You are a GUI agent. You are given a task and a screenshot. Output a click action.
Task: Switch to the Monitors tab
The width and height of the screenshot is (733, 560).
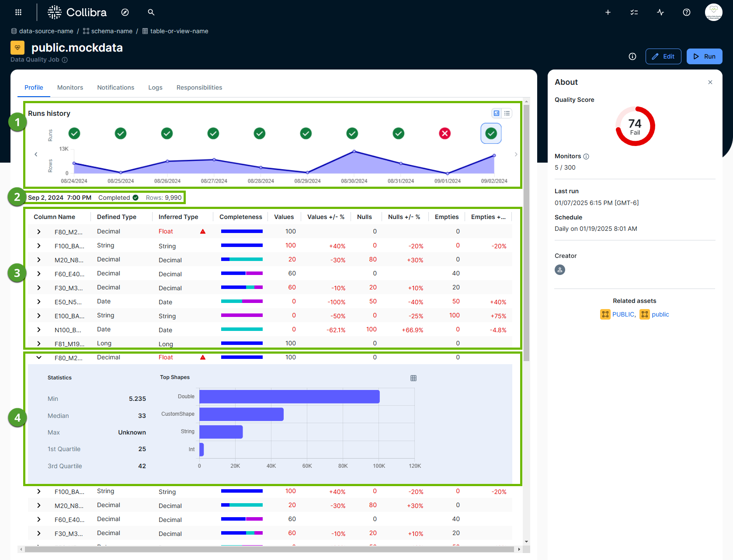click(x=70, y=87)
